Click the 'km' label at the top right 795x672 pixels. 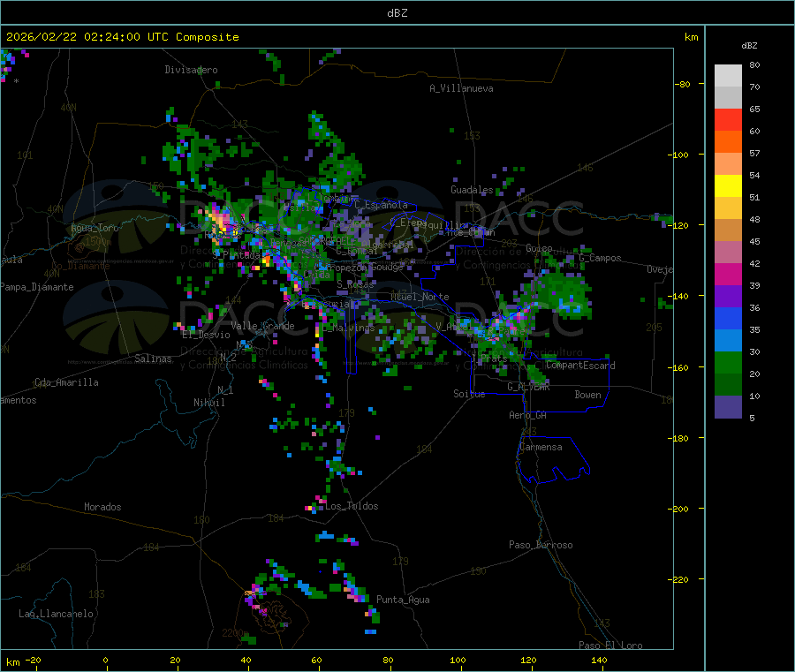click(691, 37)
